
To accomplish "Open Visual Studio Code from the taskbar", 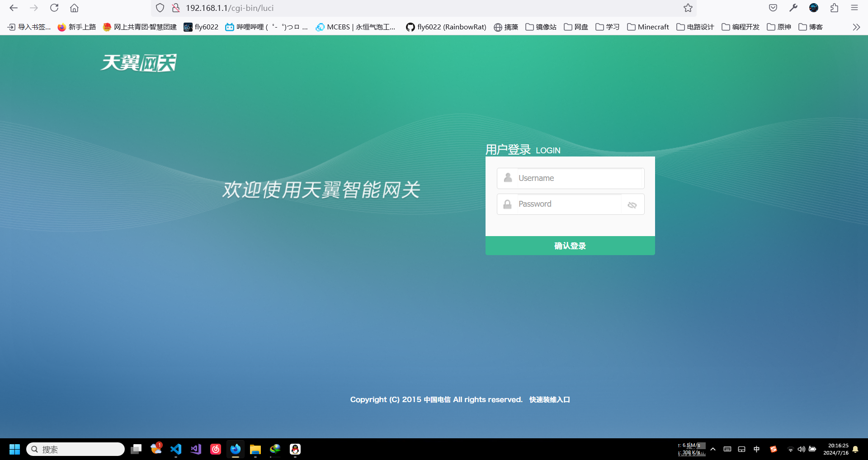I will click(x=176, y=449).
